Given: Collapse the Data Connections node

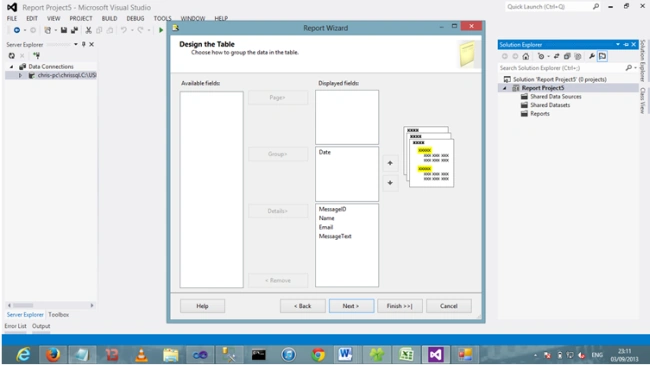Looking at the screenshot, I should click(12, 66).
